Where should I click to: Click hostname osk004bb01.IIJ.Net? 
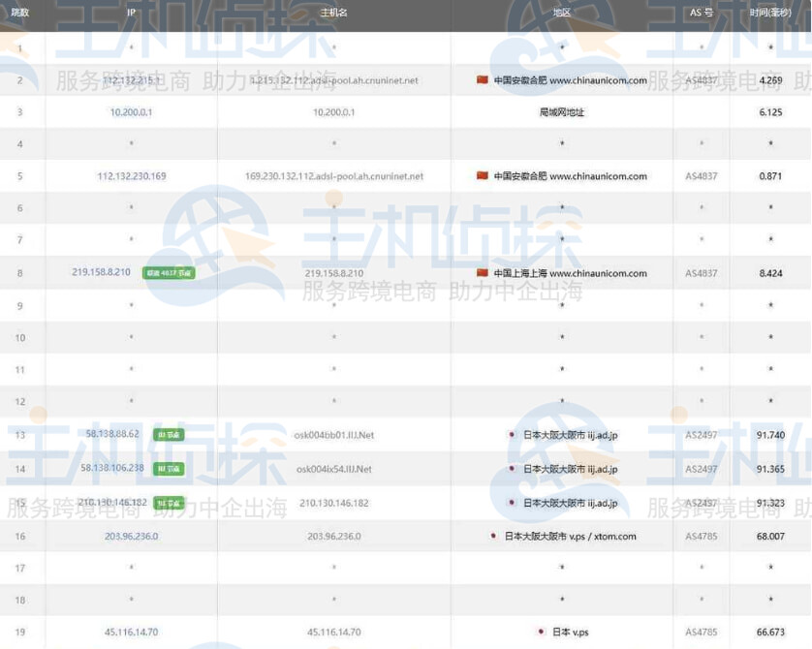(x=333, y=435)
